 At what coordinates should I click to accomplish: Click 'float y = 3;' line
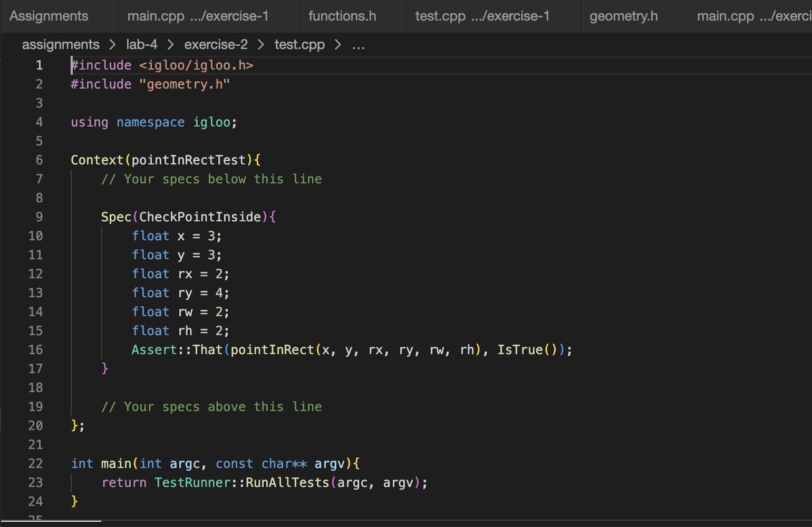177,255
